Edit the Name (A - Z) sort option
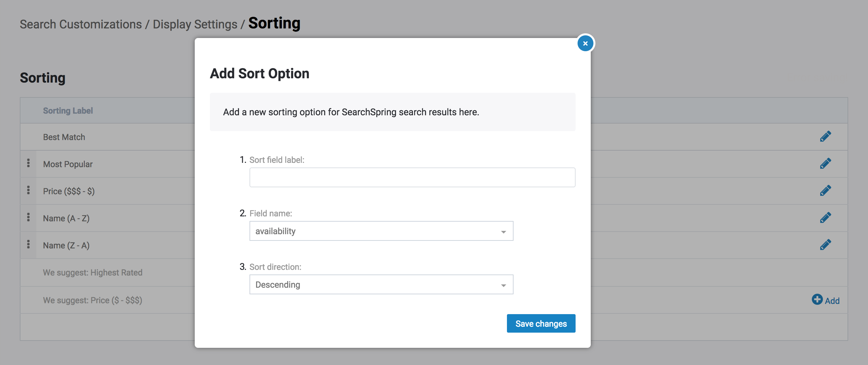Viewport: 868px width, 365px height. [826, 217]
